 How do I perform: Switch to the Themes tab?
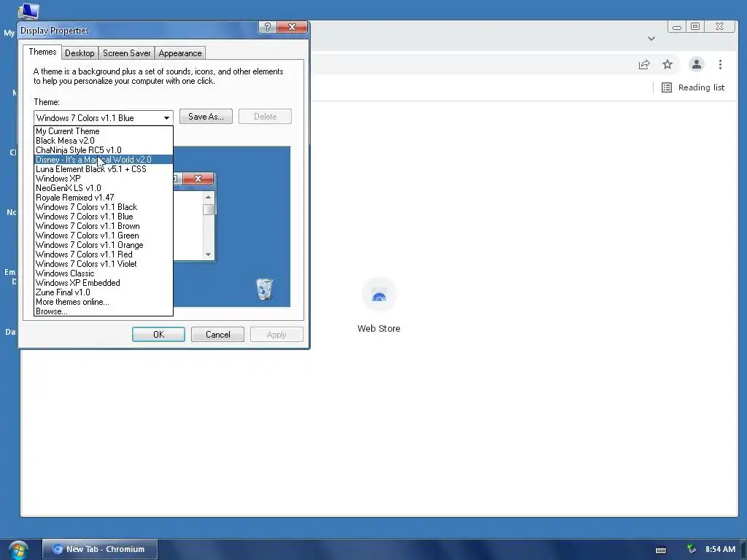click(x=42, y=52)
